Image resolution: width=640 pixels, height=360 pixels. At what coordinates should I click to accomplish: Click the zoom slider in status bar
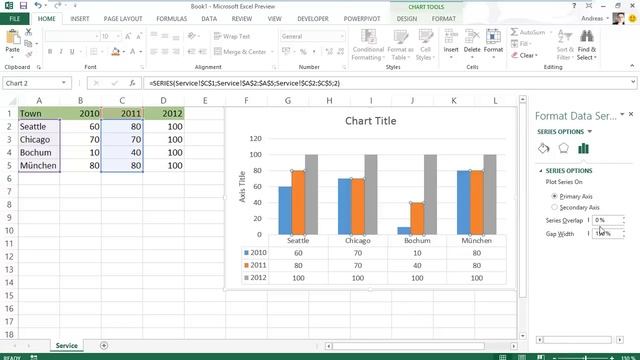point(585,358)
